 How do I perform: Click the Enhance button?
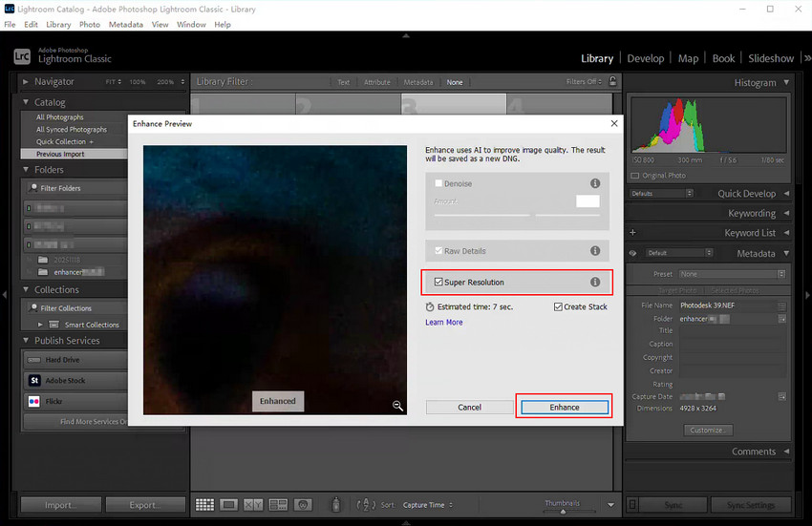[x=565, y=407]
